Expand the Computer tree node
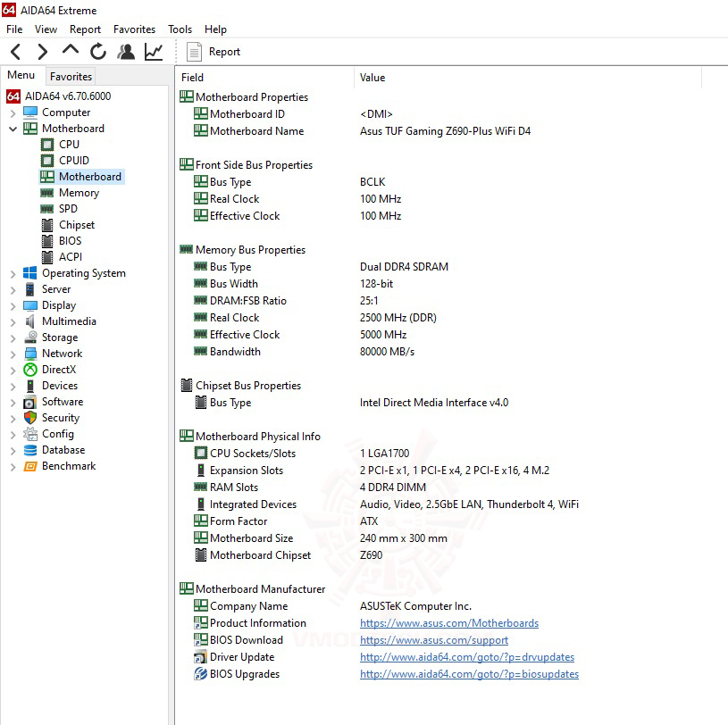The width and height of the screenshot is (728, 725). [x=13, y=112]
